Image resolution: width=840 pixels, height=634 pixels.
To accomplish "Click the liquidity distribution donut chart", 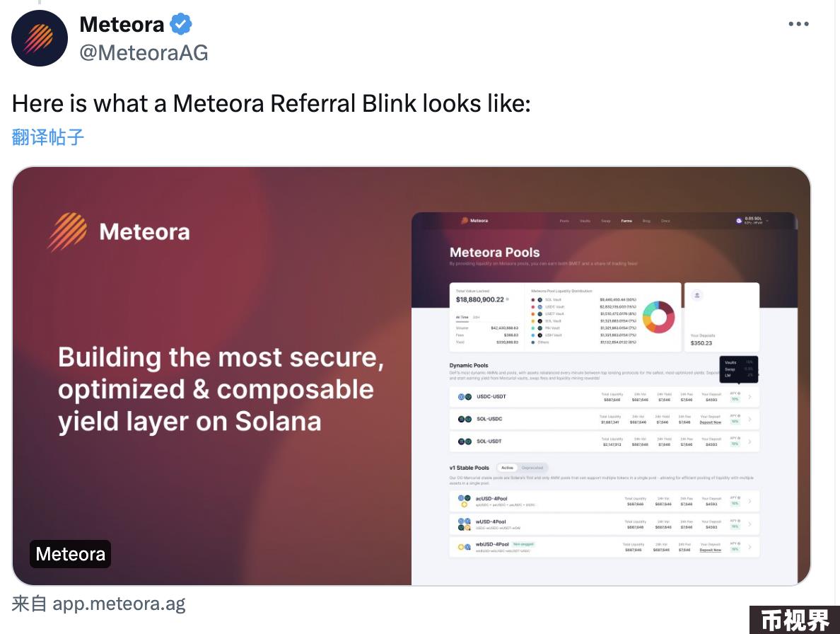I will click(658, 317).
